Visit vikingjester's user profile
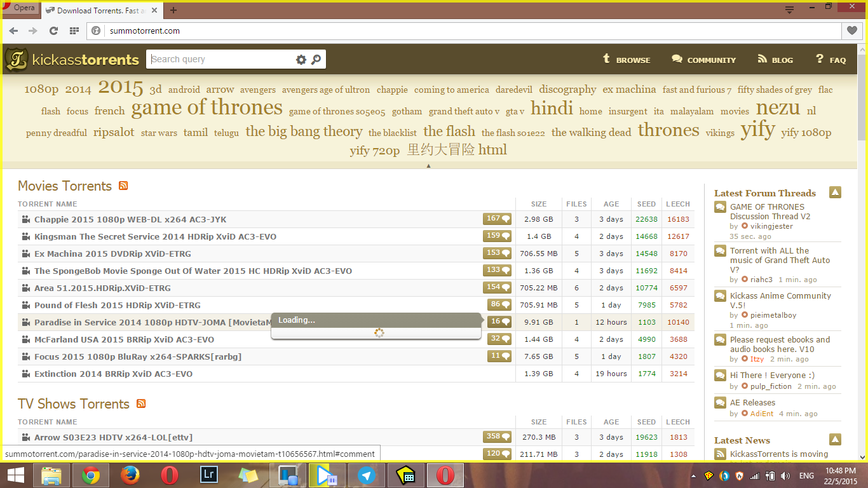 pyautogui.click(x=771, y=226)
